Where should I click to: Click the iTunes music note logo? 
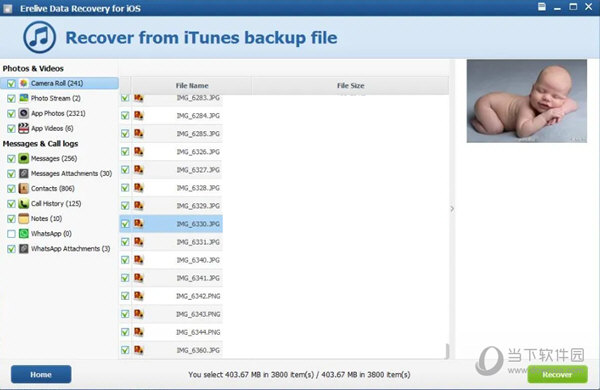click(x=39, y=37)
